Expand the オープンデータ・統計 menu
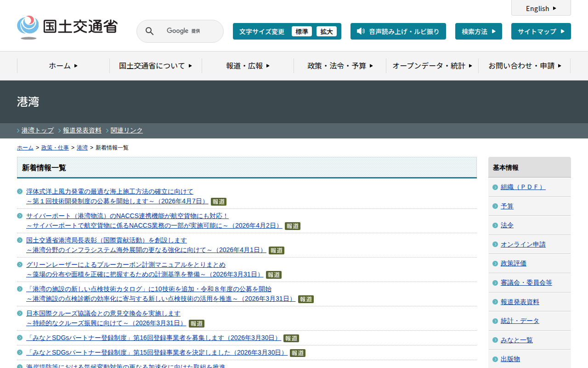The width and height of the screenshot is (588, 368). tap(432, 66)
